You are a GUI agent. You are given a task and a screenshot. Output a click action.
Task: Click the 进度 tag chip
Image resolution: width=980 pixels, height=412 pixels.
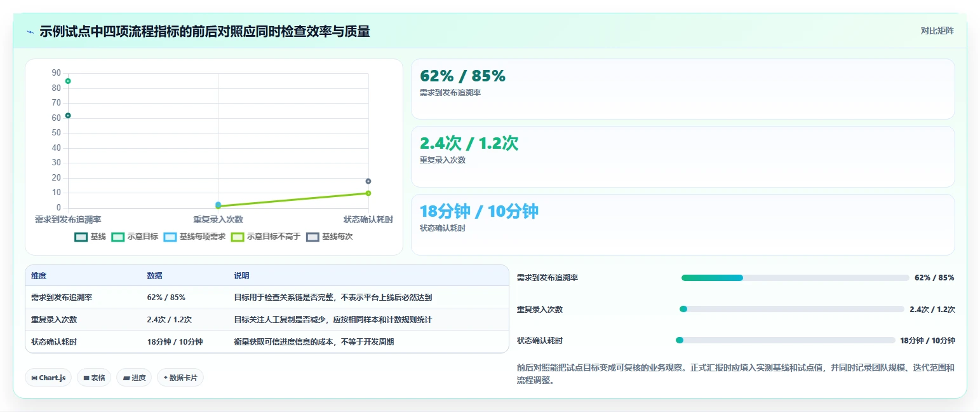point(134,378)
